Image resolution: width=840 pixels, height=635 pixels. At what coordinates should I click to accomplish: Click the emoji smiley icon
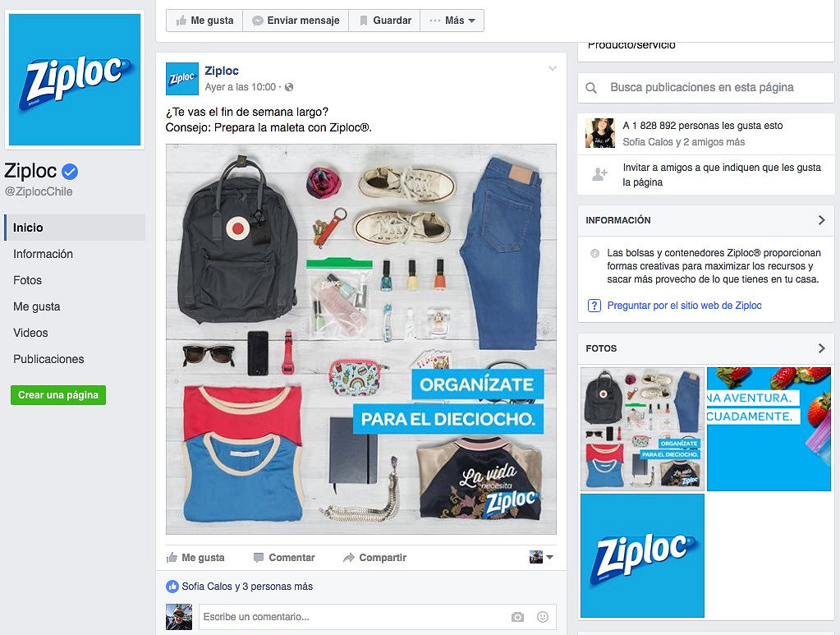point(543,617)
